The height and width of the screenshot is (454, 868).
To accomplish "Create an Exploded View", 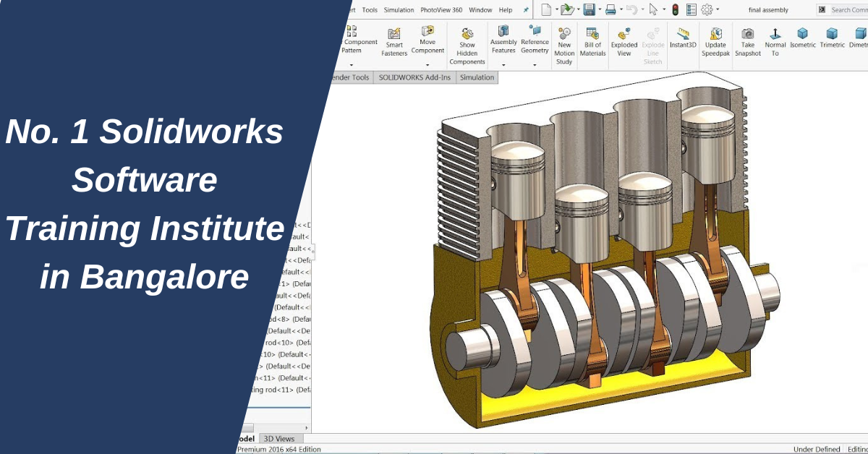I will pyautogui.click(x=624, y=43).
